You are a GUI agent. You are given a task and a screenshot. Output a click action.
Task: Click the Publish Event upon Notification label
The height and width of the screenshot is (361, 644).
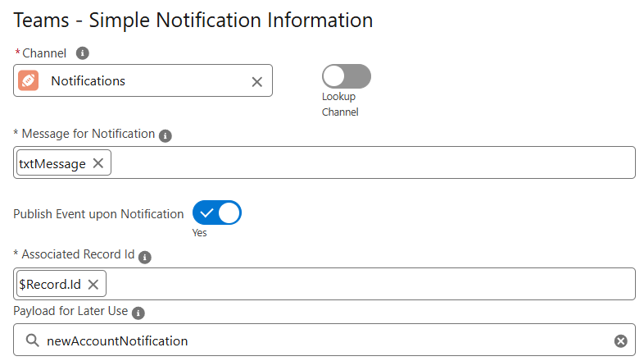(98, 214)
